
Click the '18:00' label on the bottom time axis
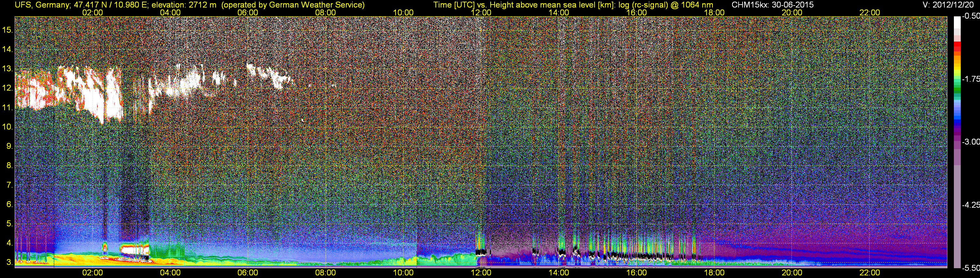pyautogui.click(x=714, y=273)
